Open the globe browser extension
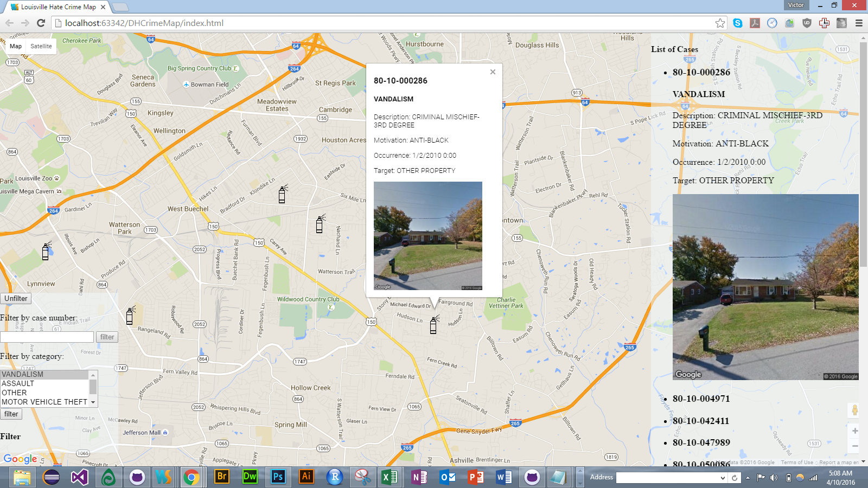 tap(789, 23)
